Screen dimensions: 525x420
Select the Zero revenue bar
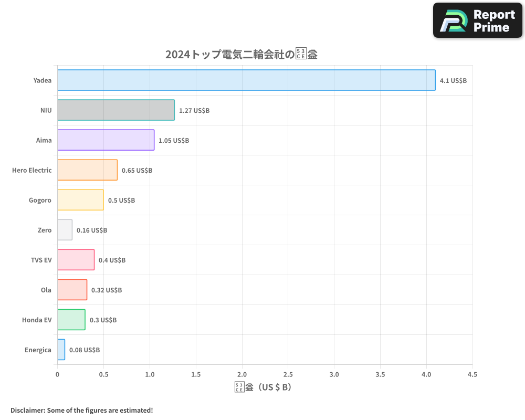65,230
